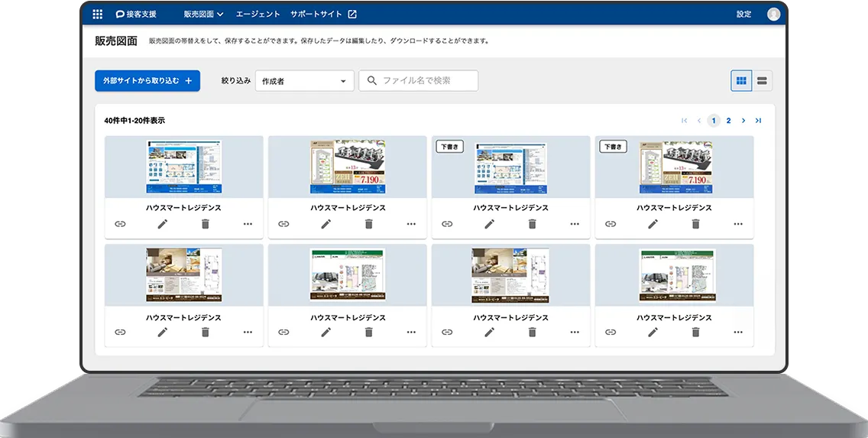The image size is (868, 438).
Task: Open more options on bottom-row first card
Action: coord(248,333)
